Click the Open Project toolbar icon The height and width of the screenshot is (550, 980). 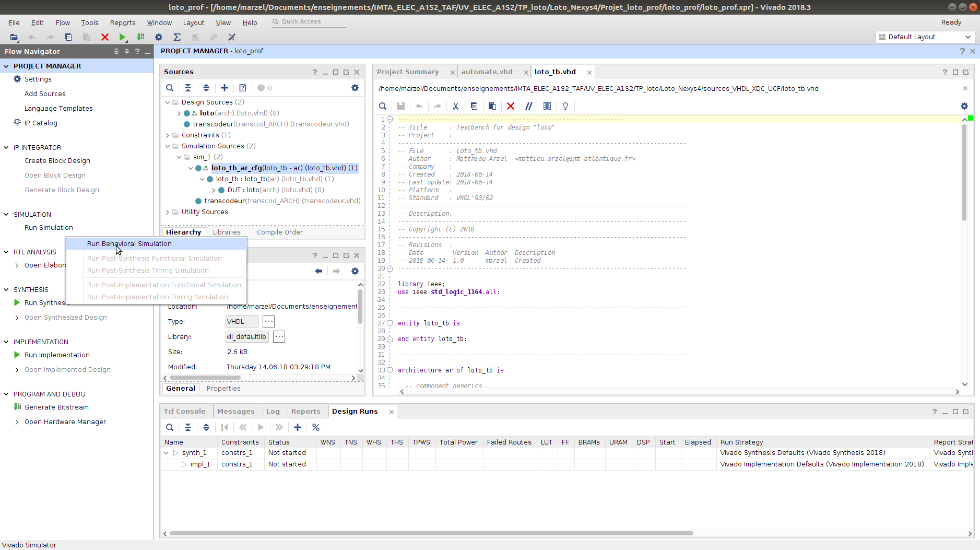click(14, 37)
